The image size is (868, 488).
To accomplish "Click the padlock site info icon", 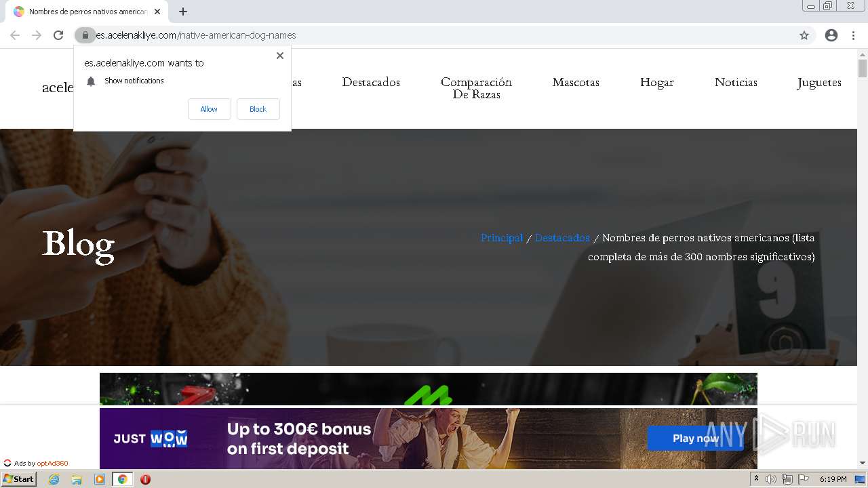I will tap(85, 35).
